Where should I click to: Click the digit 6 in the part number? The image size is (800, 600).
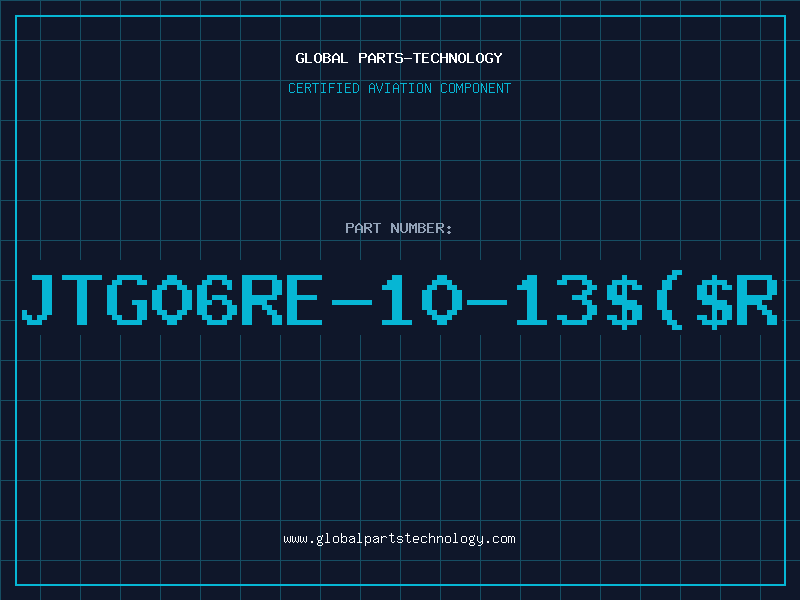217,300
